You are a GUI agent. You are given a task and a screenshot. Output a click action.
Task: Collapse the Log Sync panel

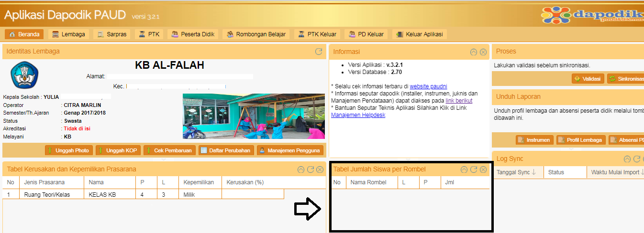coord(627,159)
